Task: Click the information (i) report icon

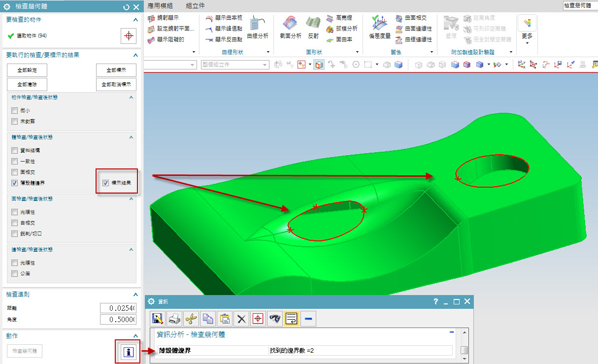Action: 128,352
